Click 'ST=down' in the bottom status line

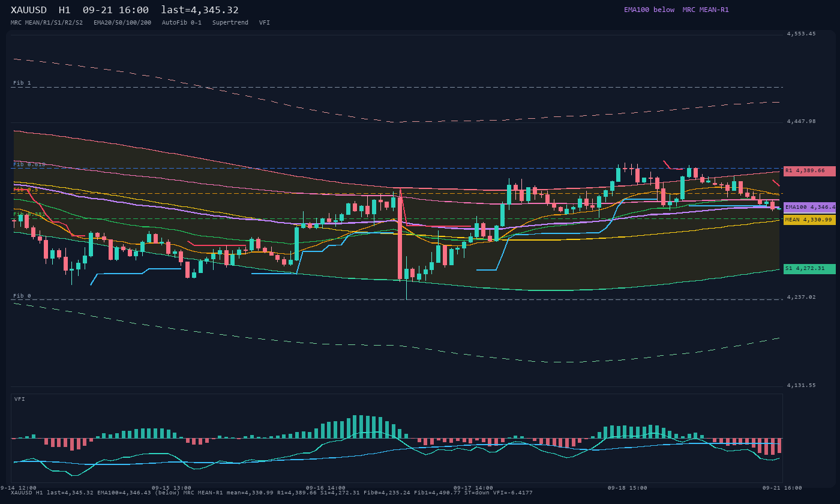[x=476, y=493]
